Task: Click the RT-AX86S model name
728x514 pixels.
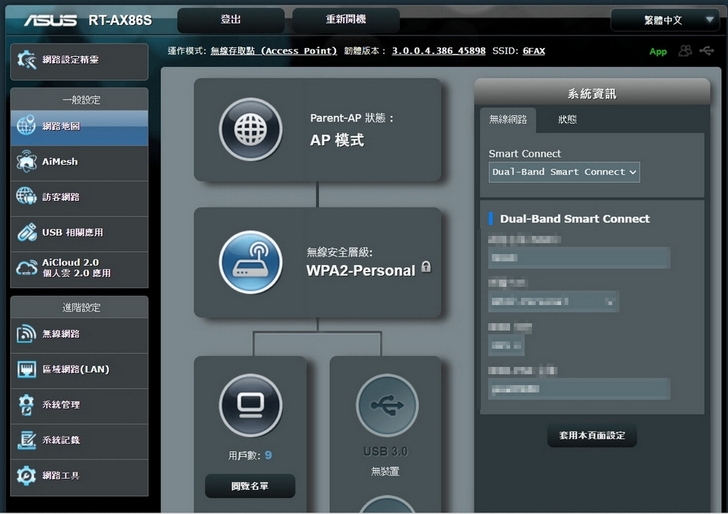Action: tap(120, 20)
